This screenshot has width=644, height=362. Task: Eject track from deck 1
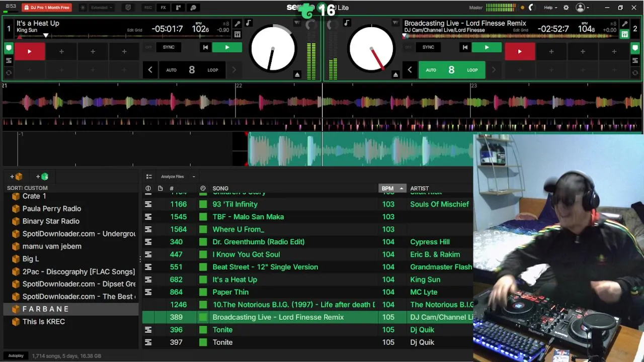[x=297, y=74]
